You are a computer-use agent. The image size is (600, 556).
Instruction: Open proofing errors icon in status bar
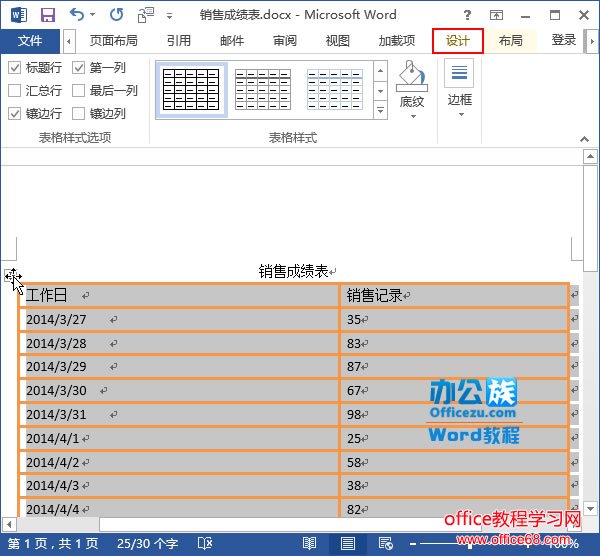tap(205, 543)
